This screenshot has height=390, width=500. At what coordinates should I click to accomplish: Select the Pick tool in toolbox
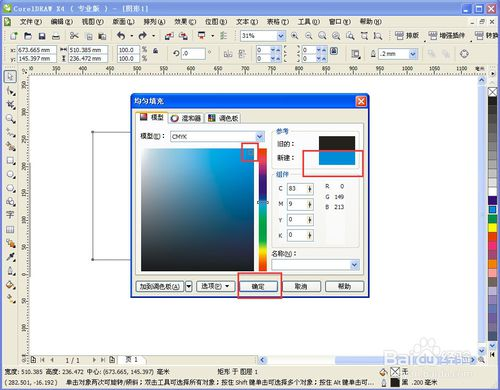tap(10, 76)
